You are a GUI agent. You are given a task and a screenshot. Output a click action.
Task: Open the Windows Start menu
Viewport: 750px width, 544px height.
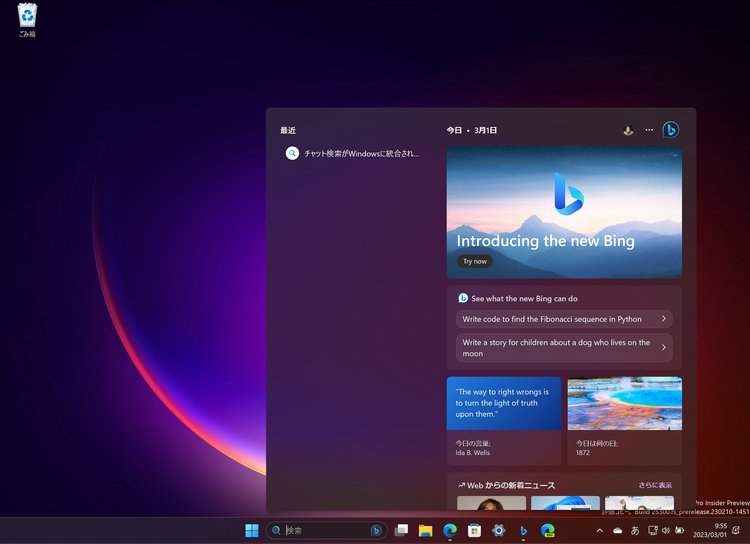tap(252, 530)
